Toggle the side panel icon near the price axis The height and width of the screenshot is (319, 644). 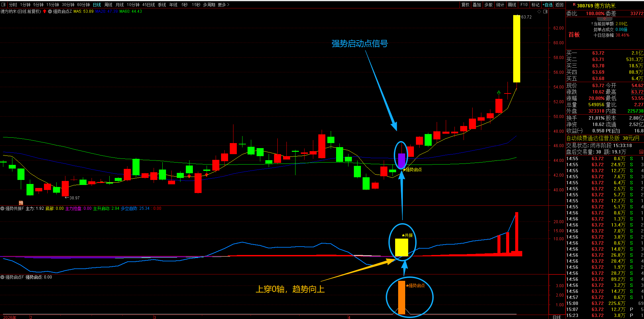pos(545,11)
